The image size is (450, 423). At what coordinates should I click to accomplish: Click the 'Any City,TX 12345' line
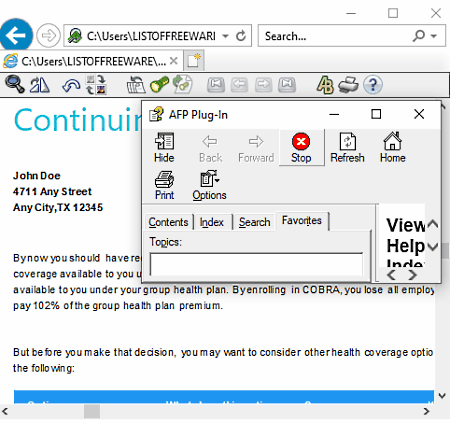click(x=58, y=208)
